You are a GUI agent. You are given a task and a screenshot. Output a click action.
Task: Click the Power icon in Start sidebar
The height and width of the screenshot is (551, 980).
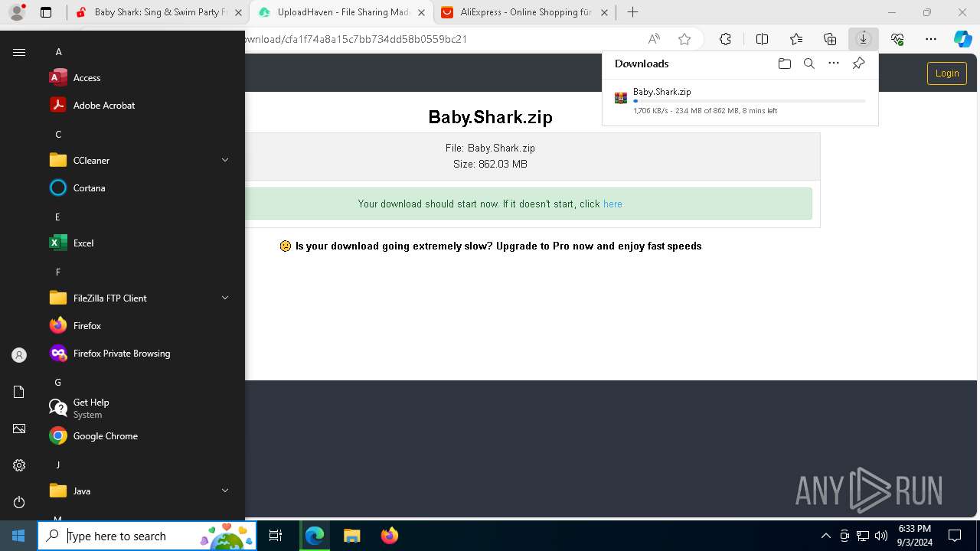coord(19,502)
